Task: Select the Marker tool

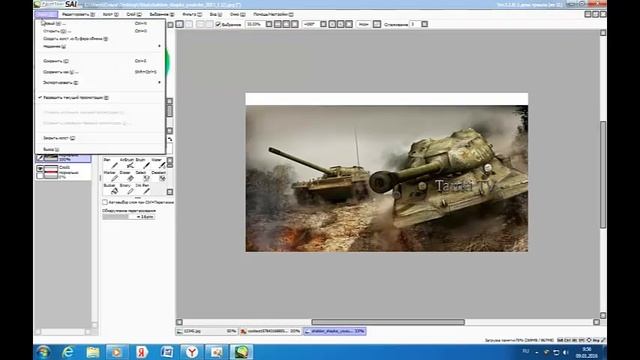Action: [110, 176]
